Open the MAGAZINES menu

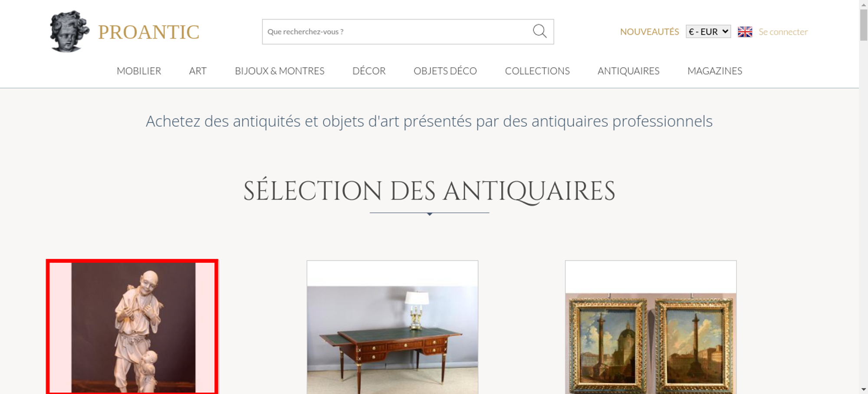(715, 71)
